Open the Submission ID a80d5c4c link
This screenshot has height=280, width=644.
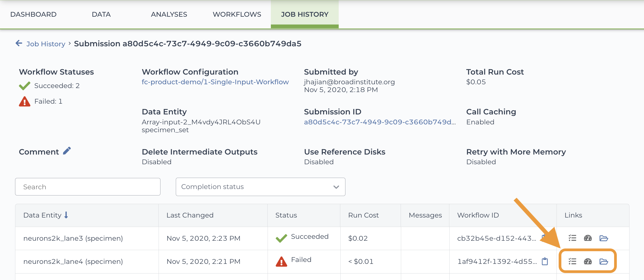(x=380, y=122)
